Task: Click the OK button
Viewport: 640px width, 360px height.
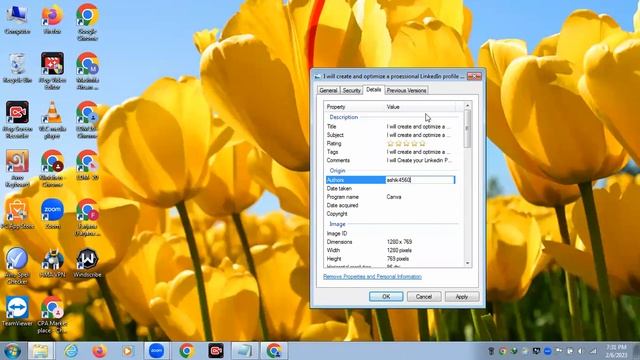Action: tap(386, 297)
